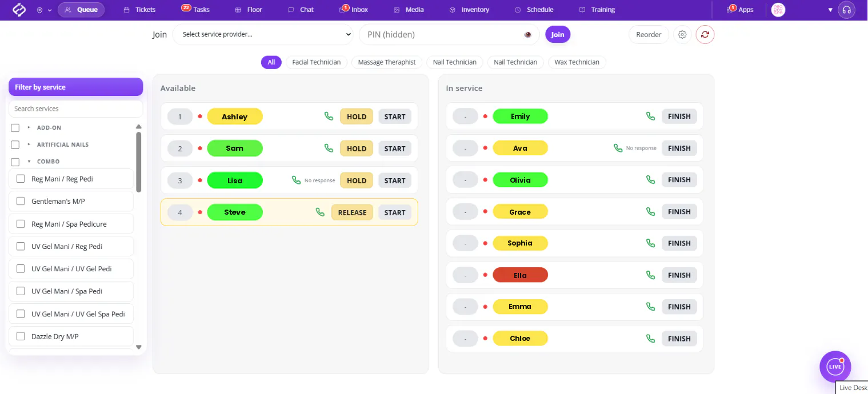The image size is (868, 394).
Task: Click the Search services field
Action: pyautogui.click(x=75, y=108)
